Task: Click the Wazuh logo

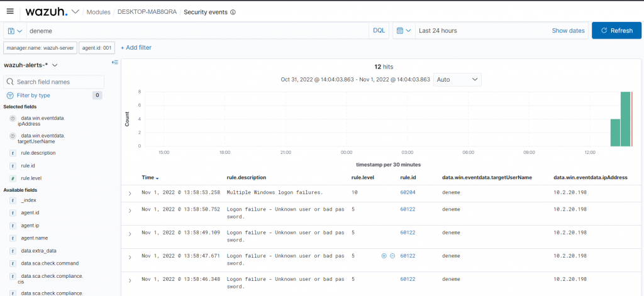Action: 47,12
